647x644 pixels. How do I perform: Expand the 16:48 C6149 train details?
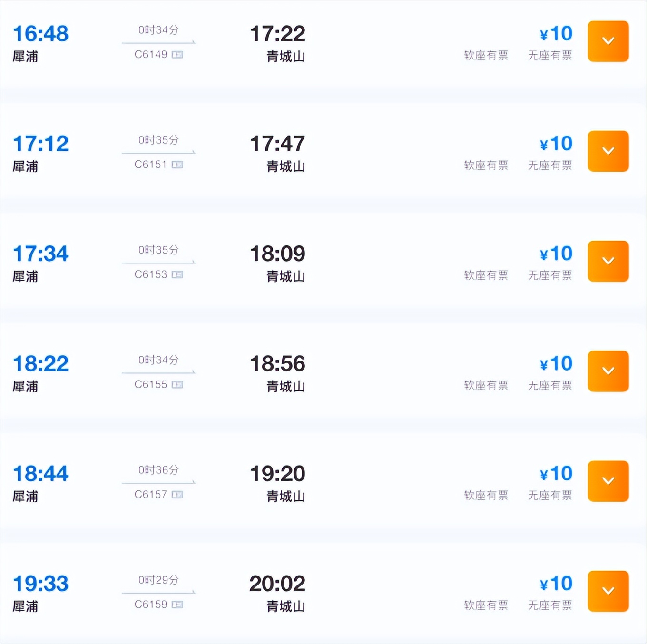tap(608, 41)
